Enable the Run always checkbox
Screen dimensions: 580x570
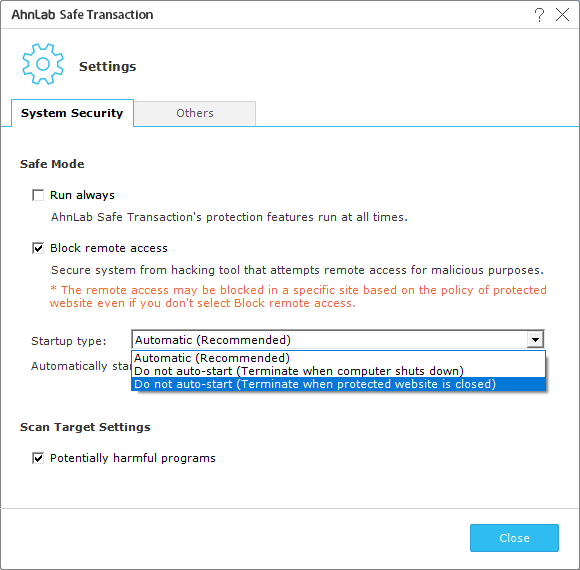point(38,195)
